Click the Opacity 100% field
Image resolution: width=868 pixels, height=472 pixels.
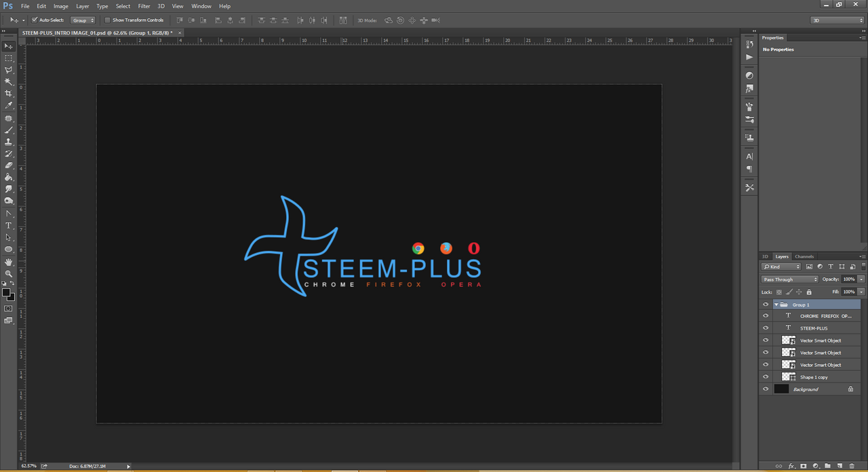[x=849, y=279]
